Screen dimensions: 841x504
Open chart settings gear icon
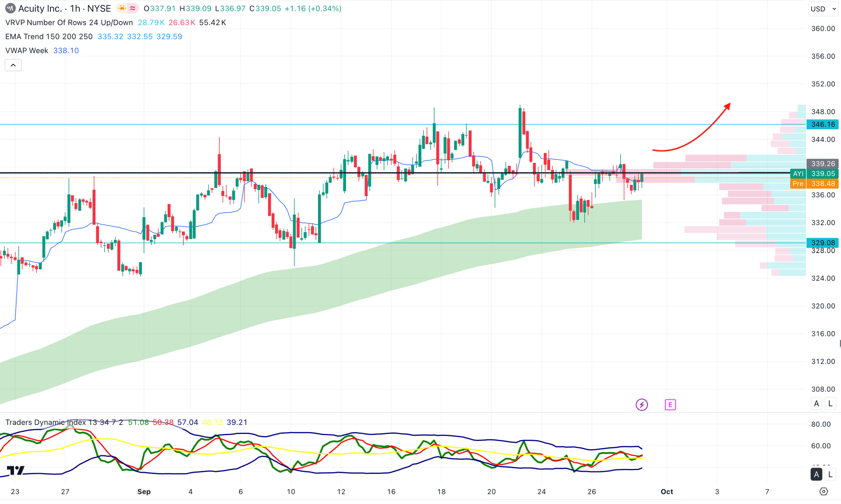[x=823, y=491]
